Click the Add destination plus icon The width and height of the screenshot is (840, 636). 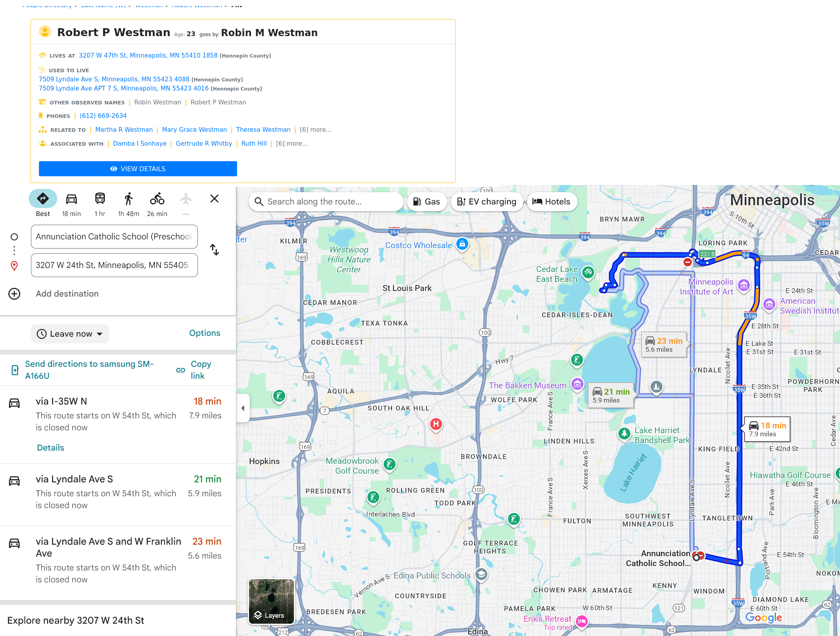point(14,294)
